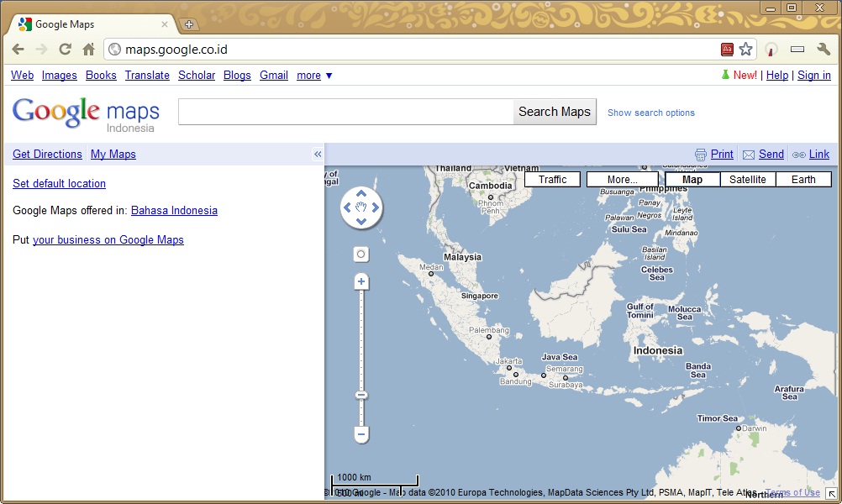The width and height of the screenshot is (842, 504).
Task: Bookmark the page with the star icon
Action: 745,49
